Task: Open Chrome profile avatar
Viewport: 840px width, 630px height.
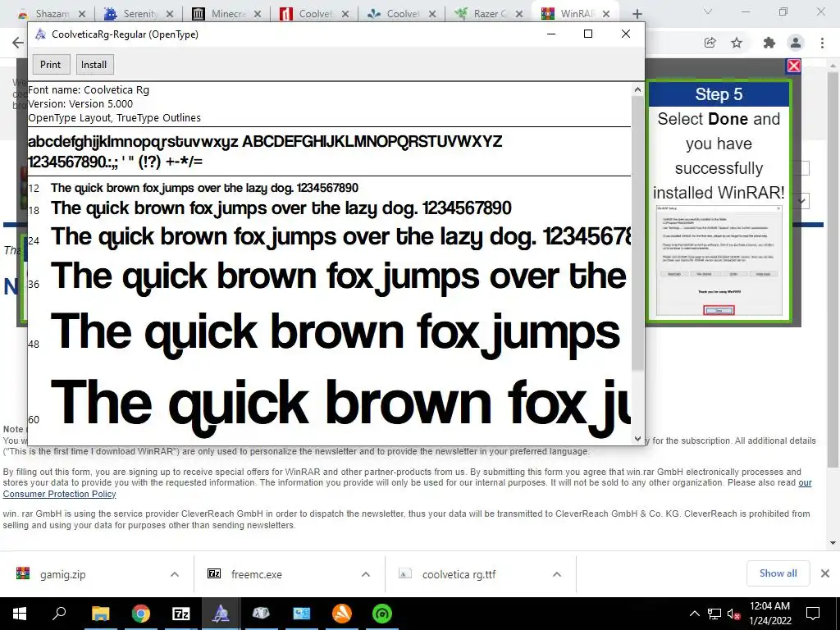Action: point(796,43)
